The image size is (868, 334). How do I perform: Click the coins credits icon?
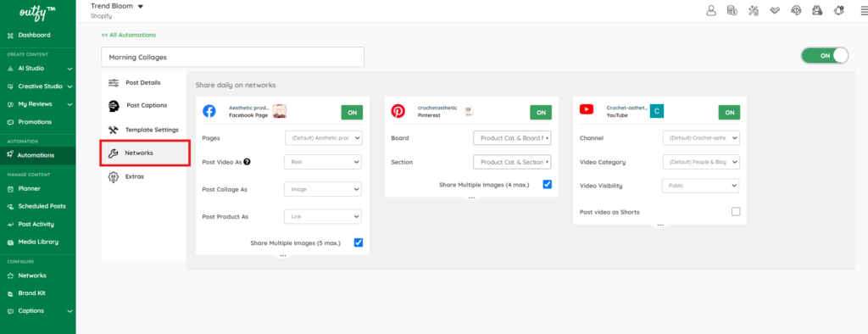coord(732,10)
